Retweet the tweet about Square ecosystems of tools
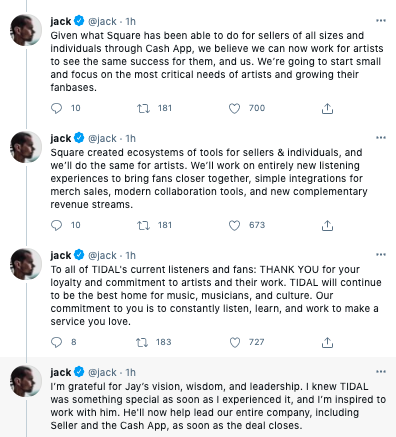Image resolution: width=396 pixels, height=437 pixels. [x=143, y=226]
